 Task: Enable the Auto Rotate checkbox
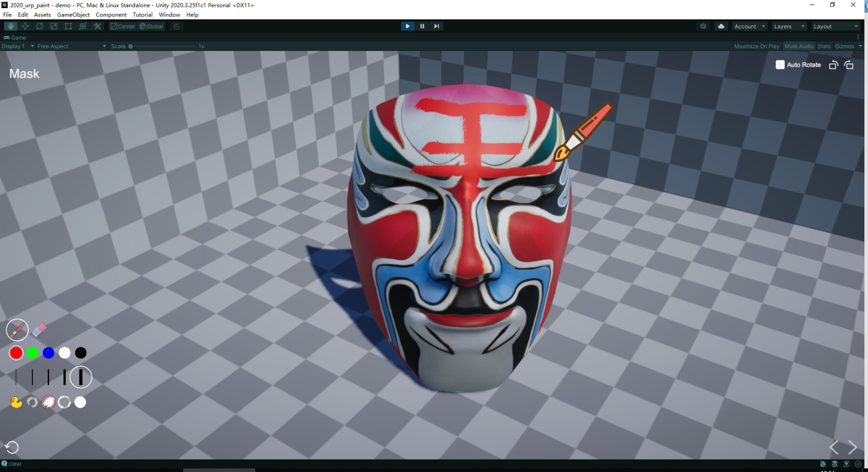coord(779,64)
